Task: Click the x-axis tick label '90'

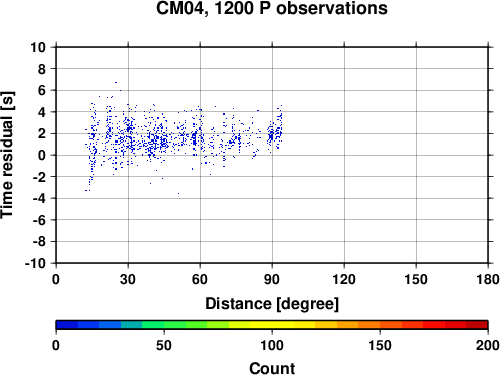Action: coord(272,279)
